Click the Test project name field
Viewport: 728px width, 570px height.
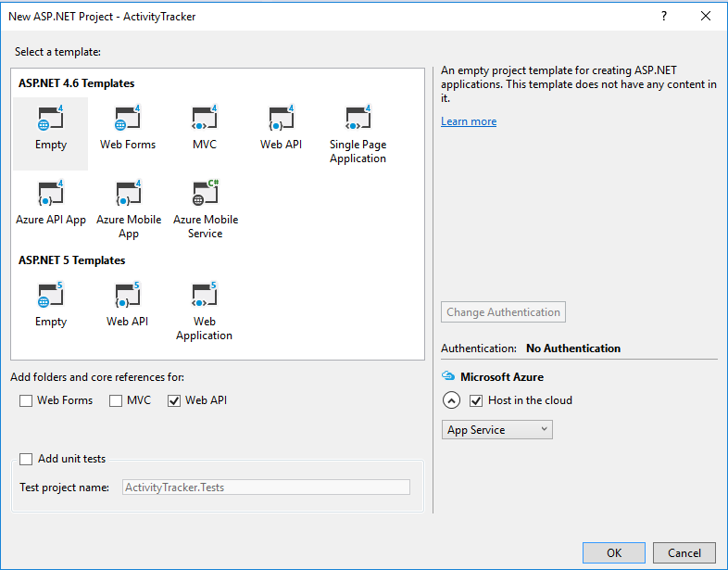[x=266, y=488]
